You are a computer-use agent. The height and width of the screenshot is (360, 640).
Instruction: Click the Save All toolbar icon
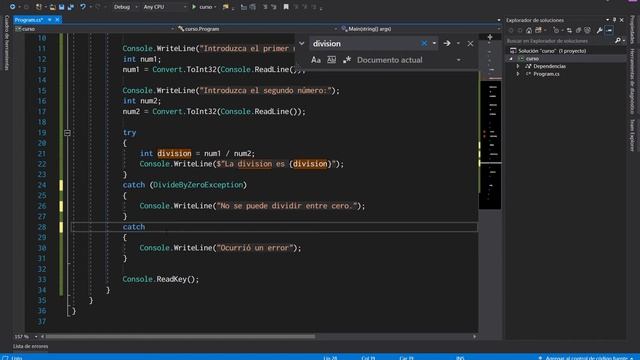(71, 7)
